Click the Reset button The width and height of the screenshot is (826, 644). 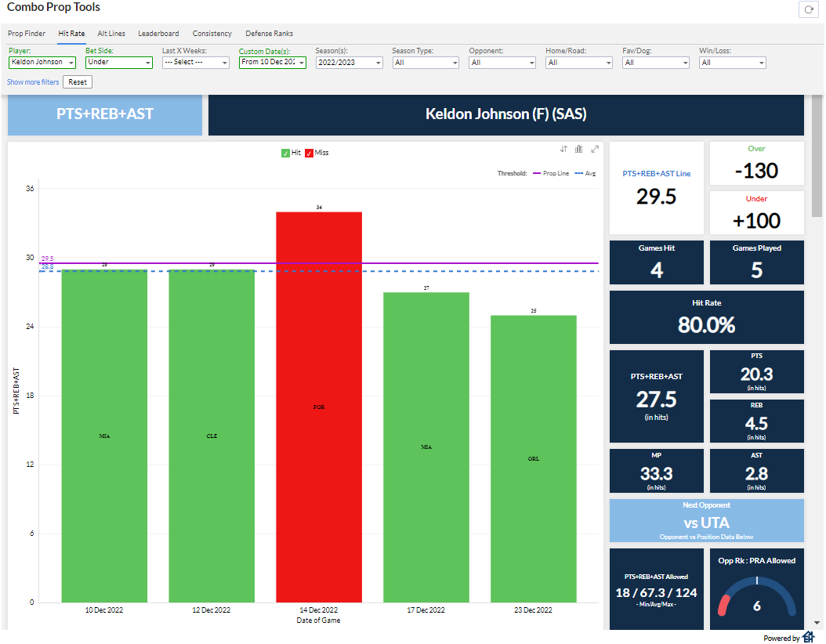(x=77, y=81)
